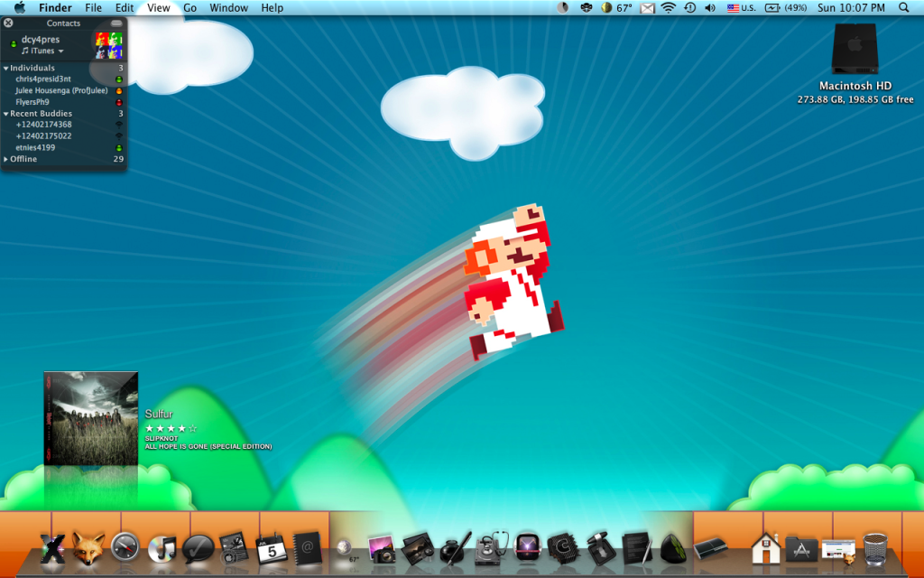The height and width of the screenshot is (578, 924).
Task: Click the Sulfur song title
Action: pyautogui.click(x=159, y=414)
